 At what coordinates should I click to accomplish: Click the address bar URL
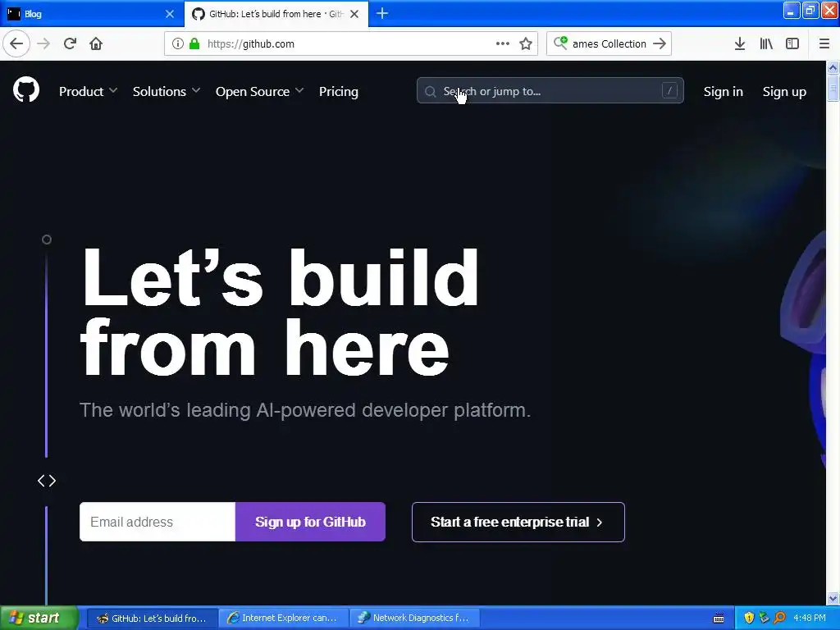coord(251,44)
